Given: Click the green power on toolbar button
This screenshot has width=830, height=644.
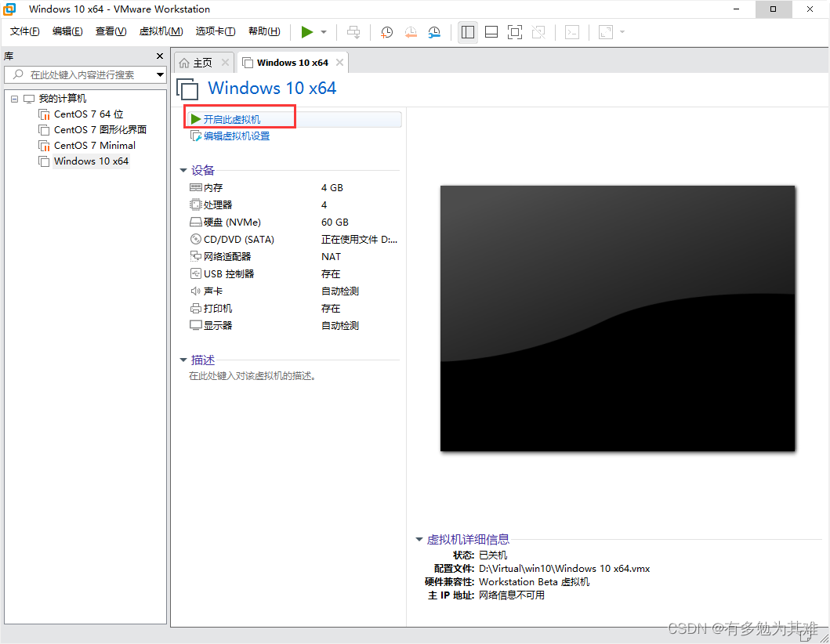Looking at the screenshot, I should (307, 32).
